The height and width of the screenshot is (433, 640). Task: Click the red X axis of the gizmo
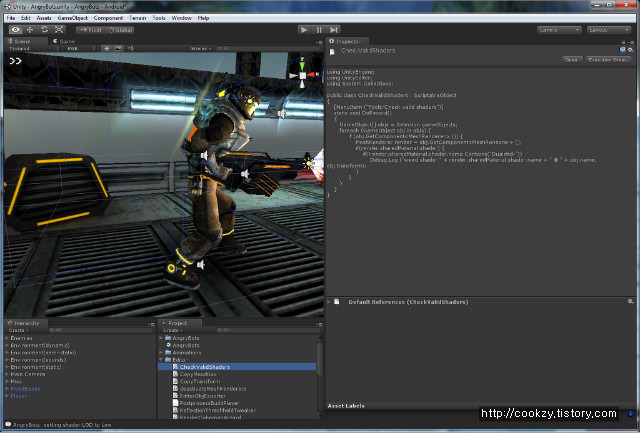pos(313,75)
